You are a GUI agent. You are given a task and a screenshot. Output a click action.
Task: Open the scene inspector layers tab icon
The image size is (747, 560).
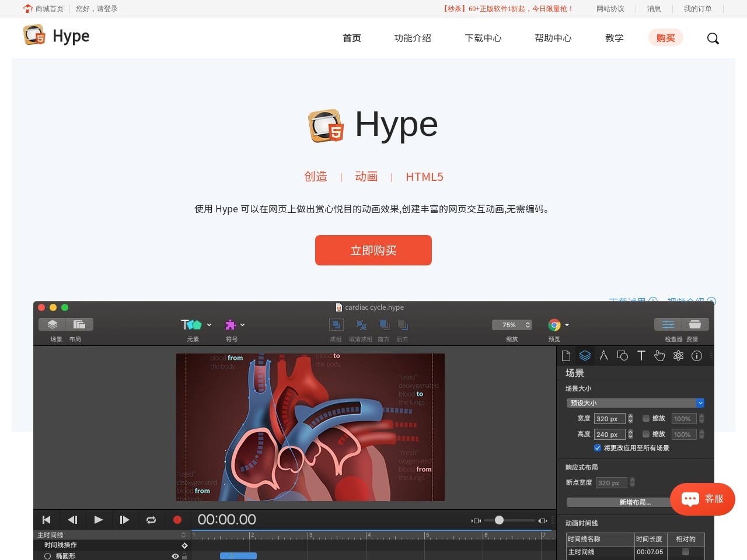coord(585,356)
